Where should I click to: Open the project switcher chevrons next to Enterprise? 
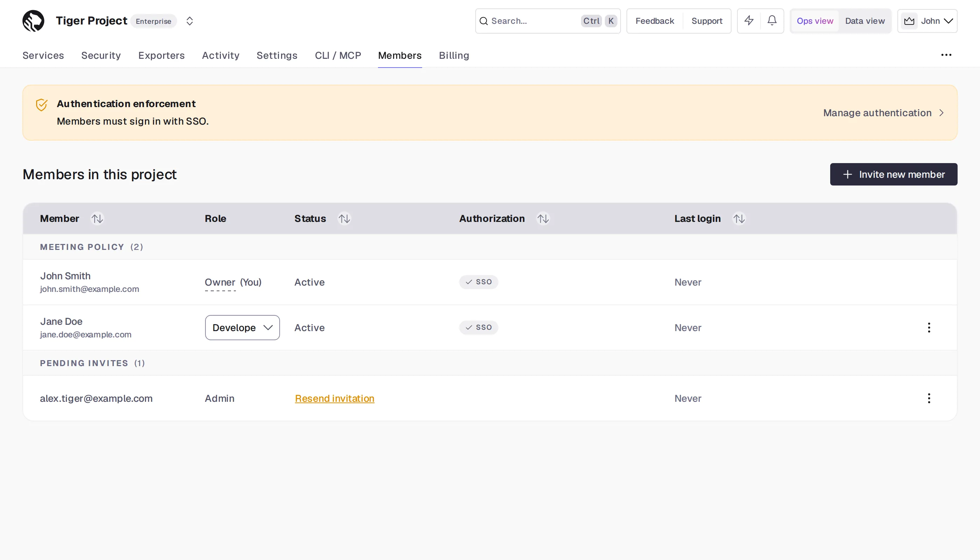coord(190,21)
